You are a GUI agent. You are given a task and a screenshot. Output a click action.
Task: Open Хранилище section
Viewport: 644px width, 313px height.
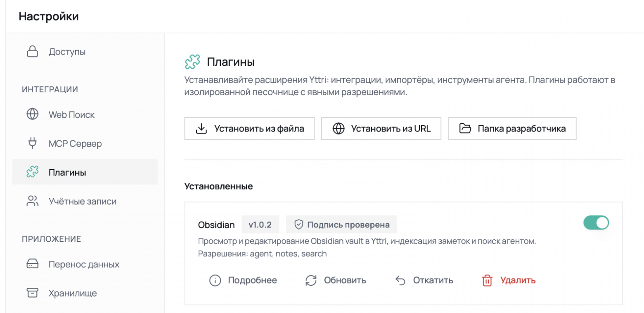pyautogui.click(x=85, y=293)
